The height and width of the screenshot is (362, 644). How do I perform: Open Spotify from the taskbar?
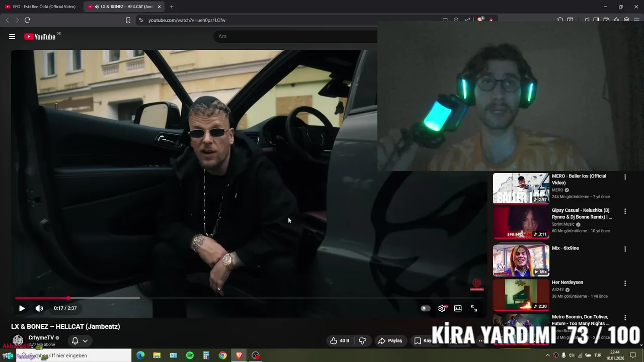tap(190, 355)
